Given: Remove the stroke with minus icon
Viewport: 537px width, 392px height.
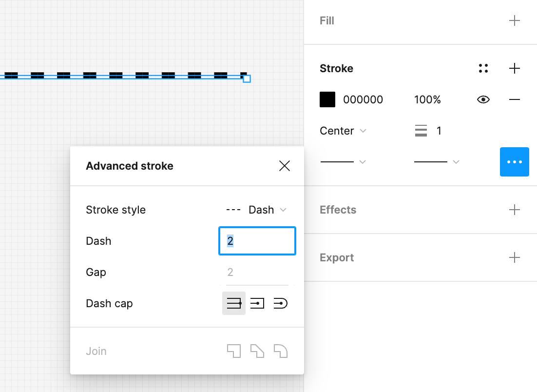Looking at the screenshot, I should 514,99.
